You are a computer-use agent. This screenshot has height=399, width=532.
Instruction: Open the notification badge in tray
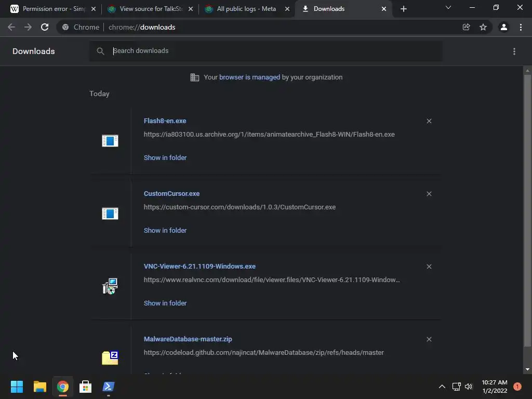click(x=517, y=387)
